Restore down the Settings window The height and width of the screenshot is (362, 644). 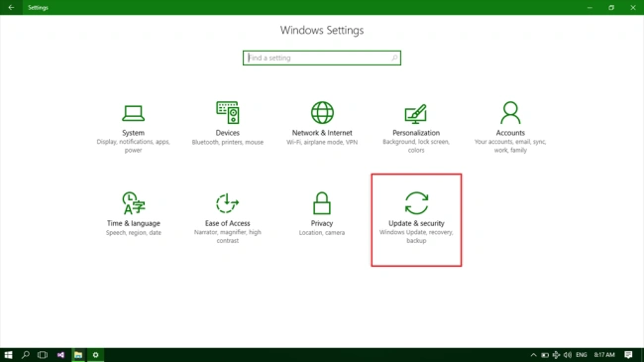pyautogui.click(x=611, y=7)
